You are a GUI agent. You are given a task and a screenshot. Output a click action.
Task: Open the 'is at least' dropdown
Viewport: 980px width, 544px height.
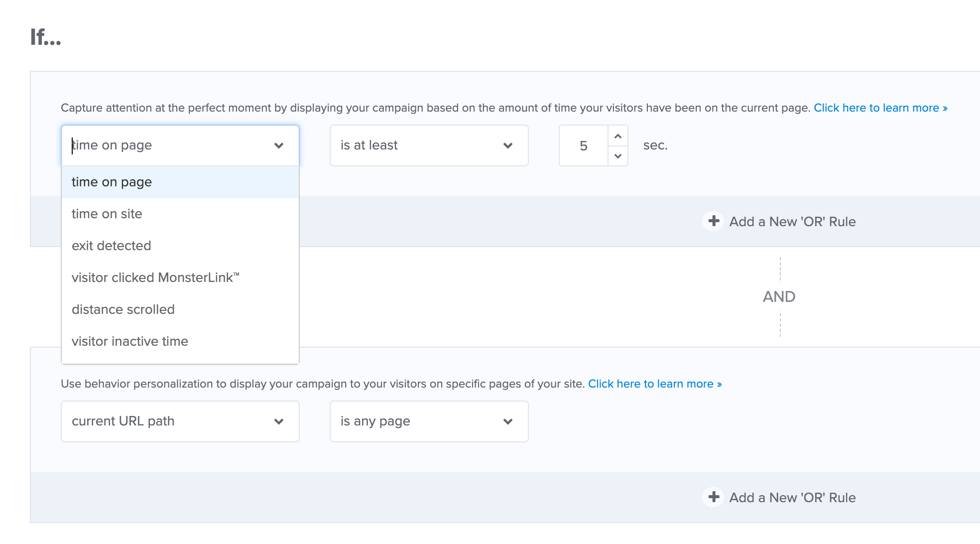tap(429, 145)
